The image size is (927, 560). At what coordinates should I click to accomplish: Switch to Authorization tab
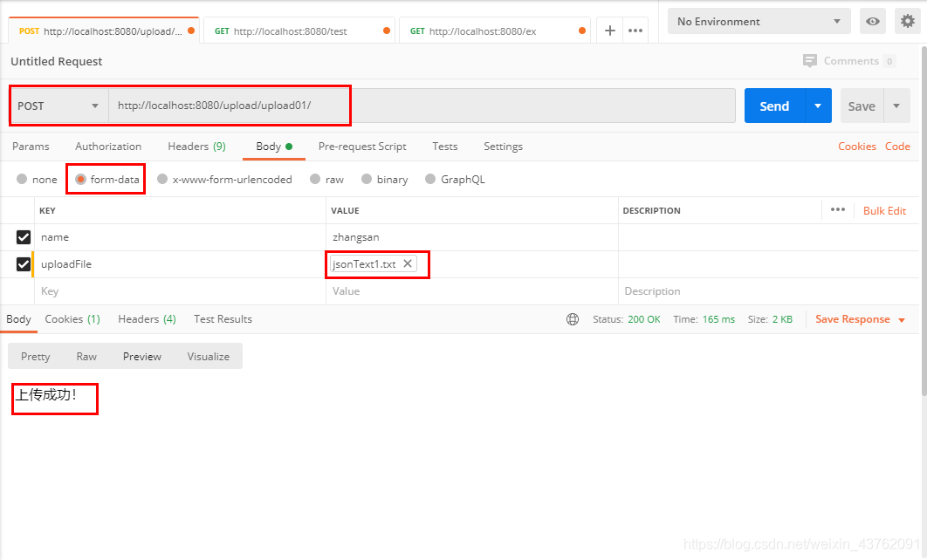pos(108,146)
